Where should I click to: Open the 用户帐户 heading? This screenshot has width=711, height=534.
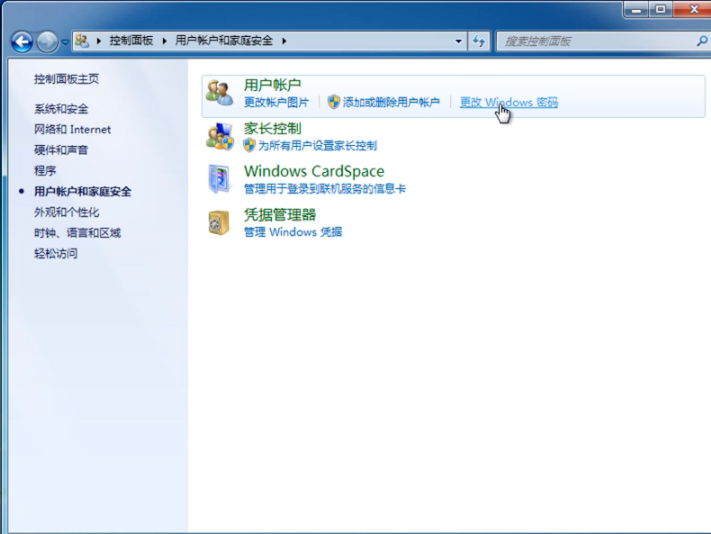tap(273, 85)
